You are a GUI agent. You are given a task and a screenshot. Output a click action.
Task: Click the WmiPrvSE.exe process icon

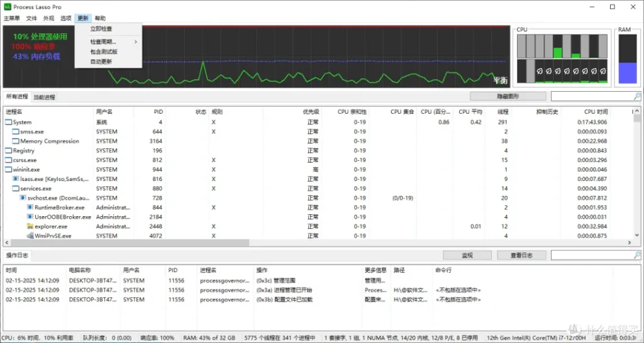coord(30,236)
